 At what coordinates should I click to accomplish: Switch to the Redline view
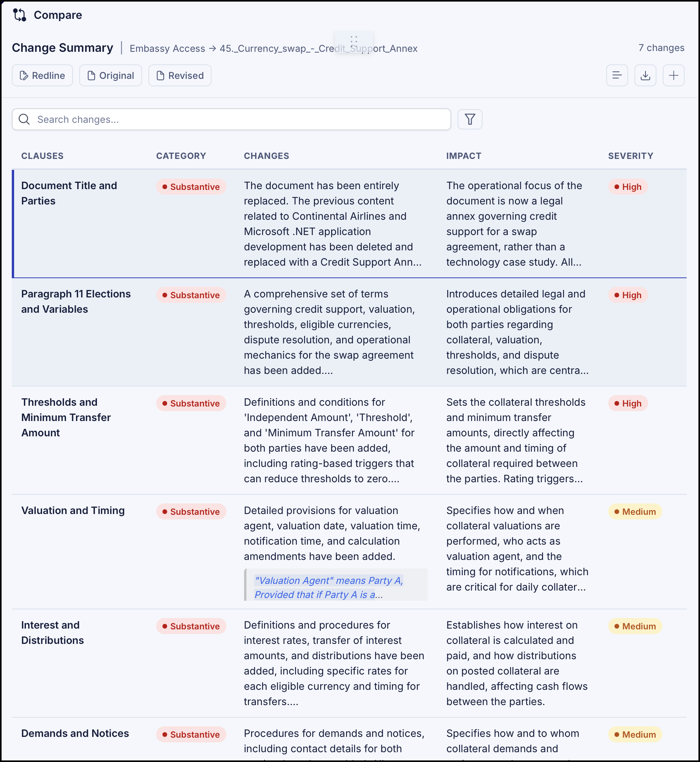click(x=42, y=75)
